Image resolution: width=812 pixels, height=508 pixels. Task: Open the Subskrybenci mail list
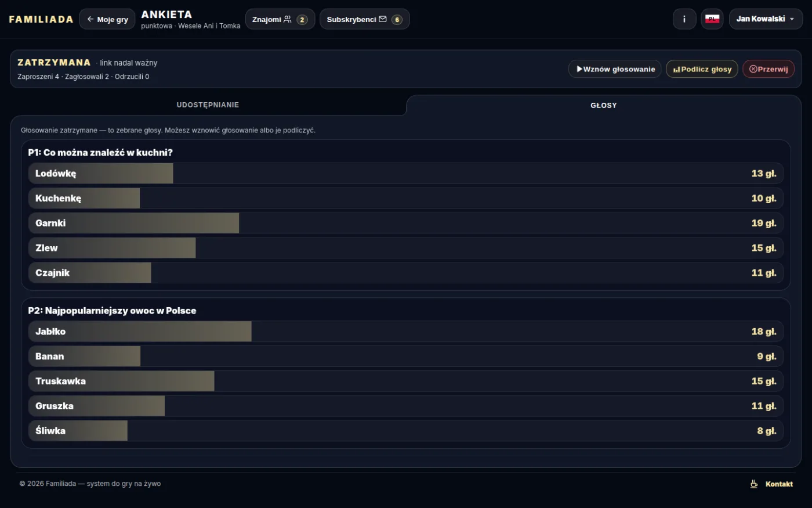(365, 19)
